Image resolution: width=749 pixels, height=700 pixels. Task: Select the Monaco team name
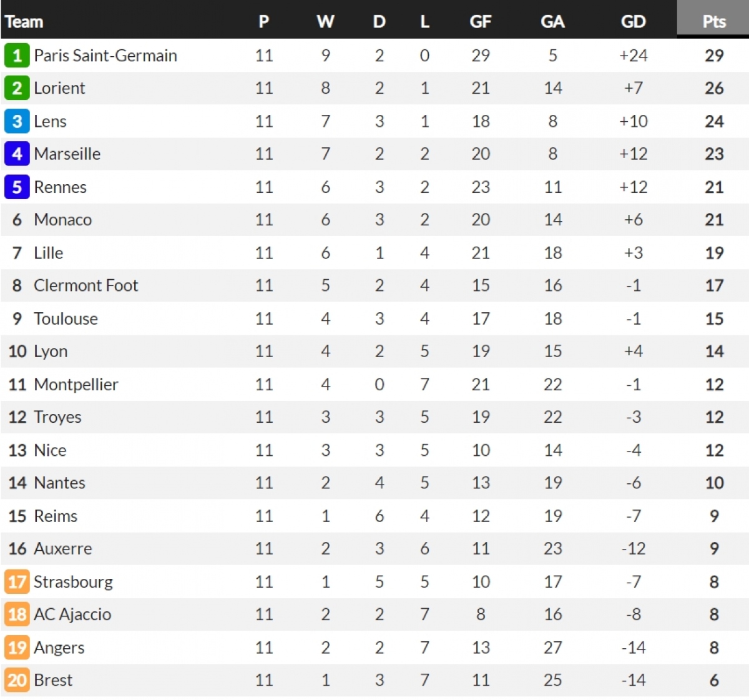63,220
